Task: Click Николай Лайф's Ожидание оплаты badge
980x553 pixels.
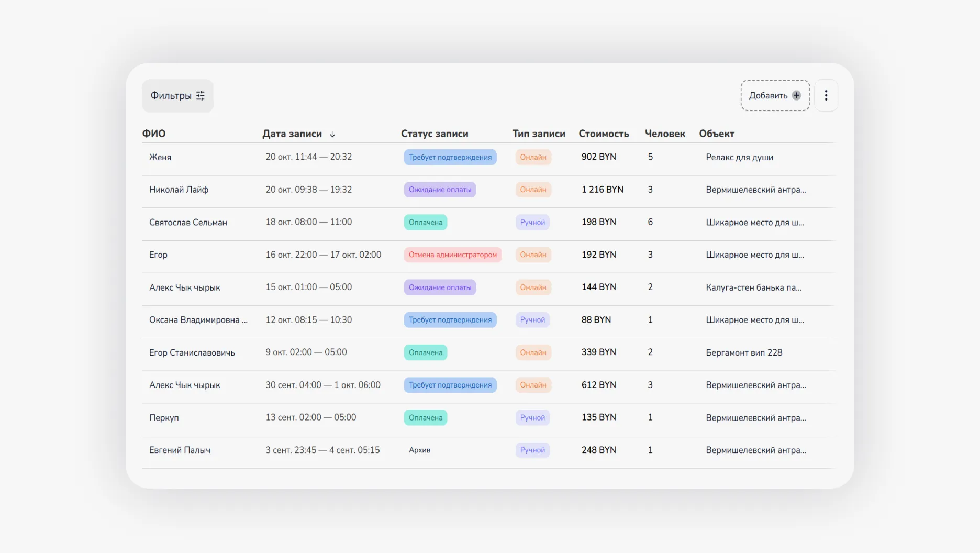Action: [x=440, y=190]
